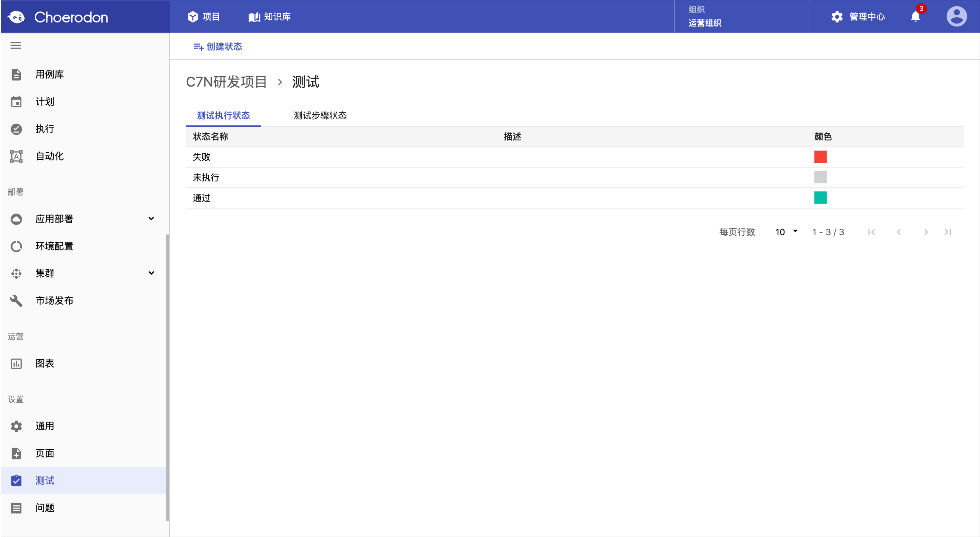980x537 pixels.
Task: Click the 图表 chart icon
Action: 16,364
